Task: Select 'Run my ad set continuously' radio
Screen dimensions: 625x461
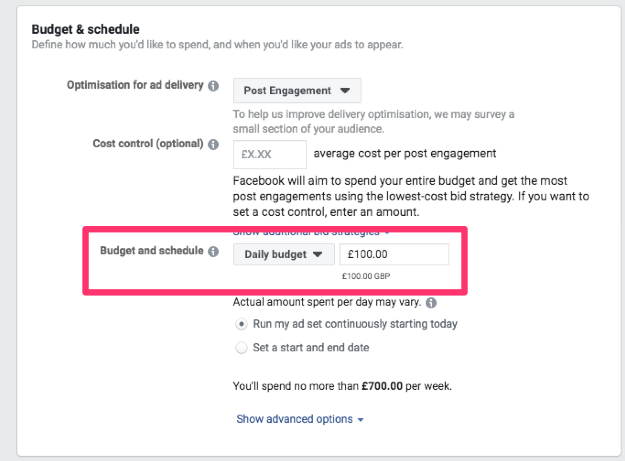Action: click(x=241, y=324)
